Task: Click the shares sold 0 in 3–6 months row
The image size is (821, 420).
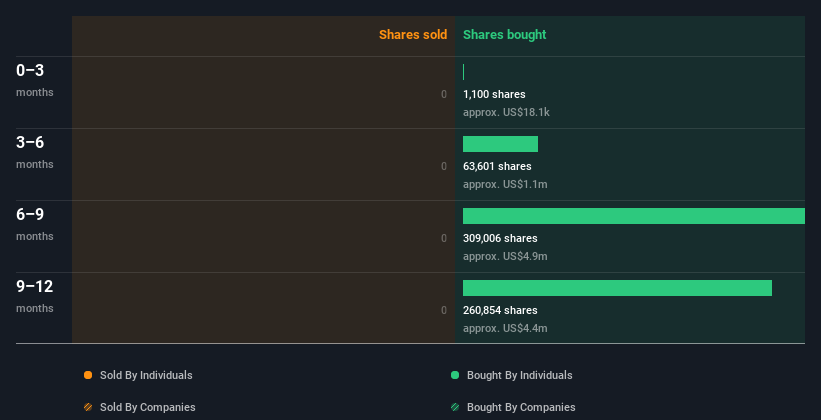Action: point(444,166)
